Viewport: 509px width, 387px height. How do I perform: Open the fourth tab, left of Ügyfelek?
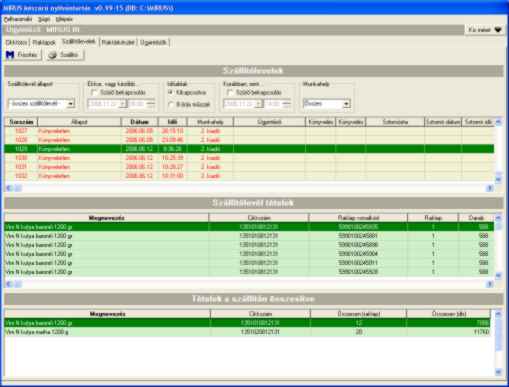click(118, 42)
